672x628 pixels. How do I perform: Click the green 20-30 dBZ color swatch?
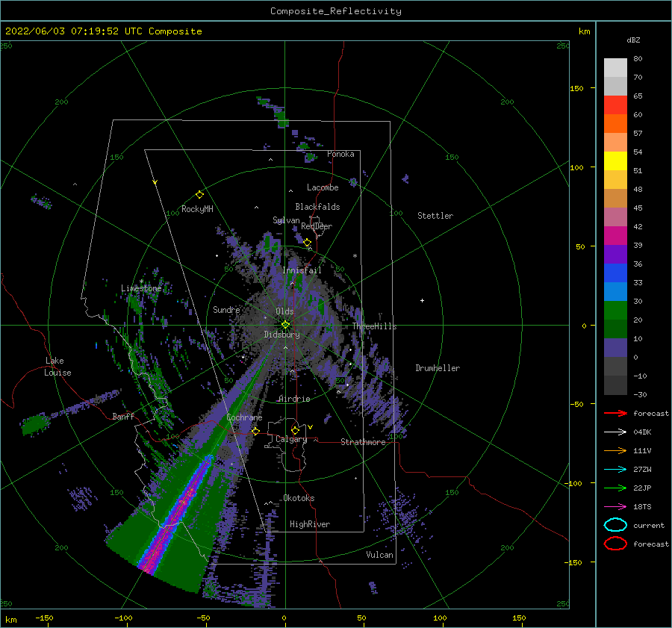[x=615, y=311]
